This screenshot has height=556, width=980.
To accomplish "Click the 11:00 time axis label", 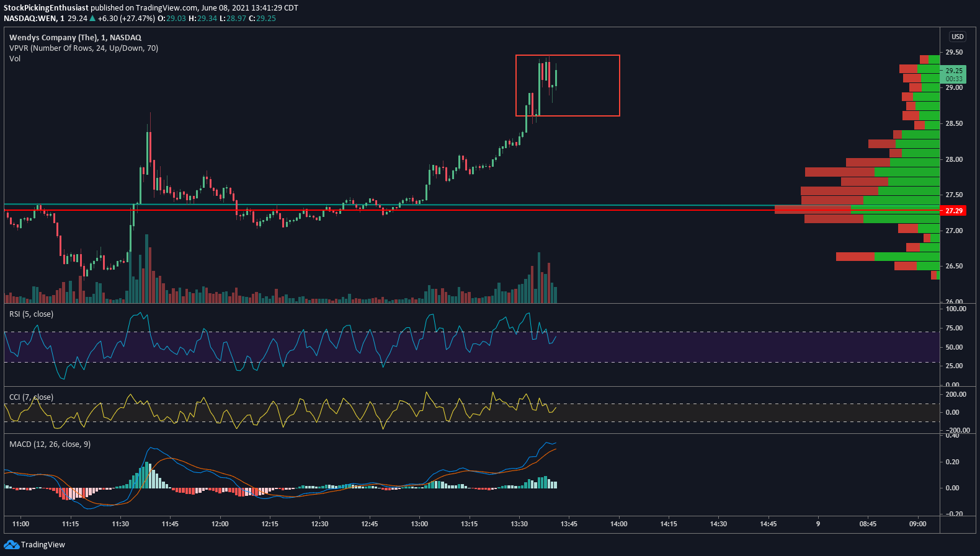I will pyautogui.click(x=20, y=524).
